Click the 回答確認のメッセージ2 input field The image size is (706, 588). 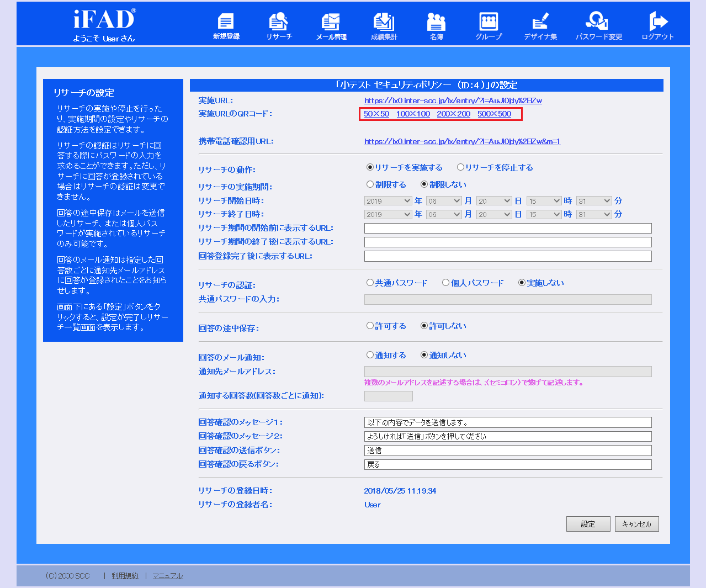(508, 436)
